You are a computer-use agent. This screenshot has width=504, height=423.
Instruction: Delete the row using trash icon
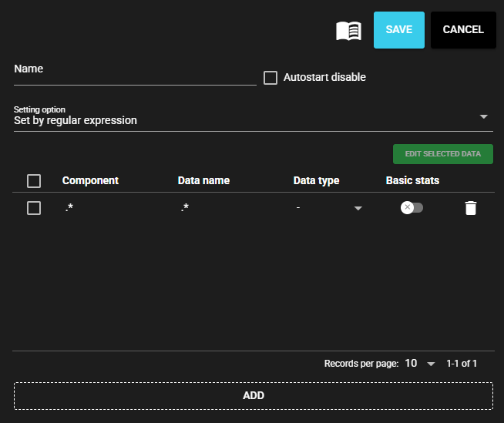coord(471,208)
